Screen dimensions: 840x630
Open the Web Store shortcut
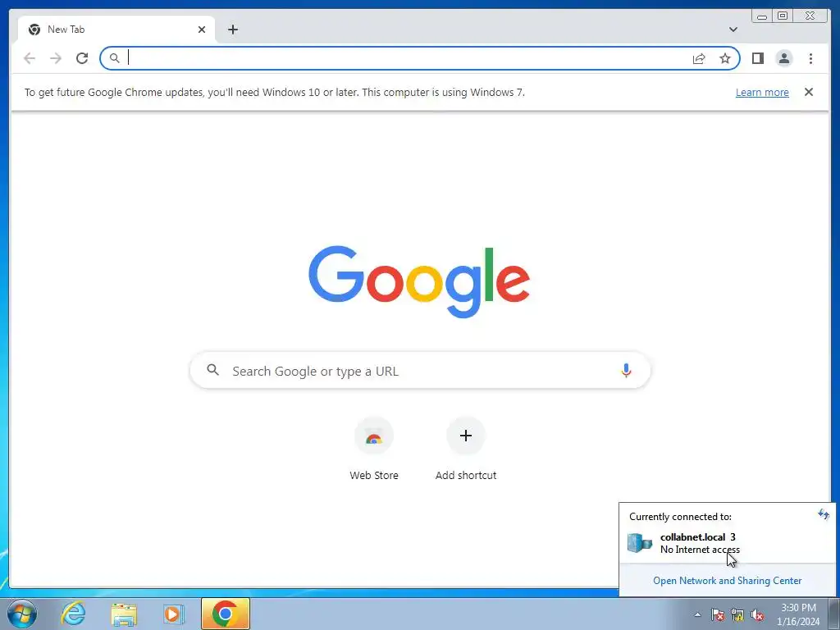point(374,449)
